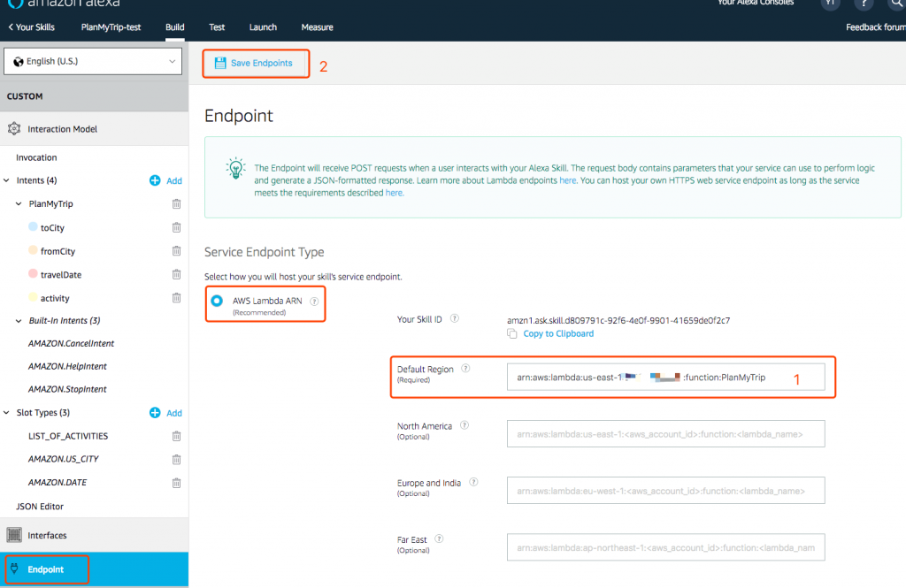This screenshot has height=588, width=906.
Task: Open help tooltip for Your Skill ID
Action: coord(455,318)
